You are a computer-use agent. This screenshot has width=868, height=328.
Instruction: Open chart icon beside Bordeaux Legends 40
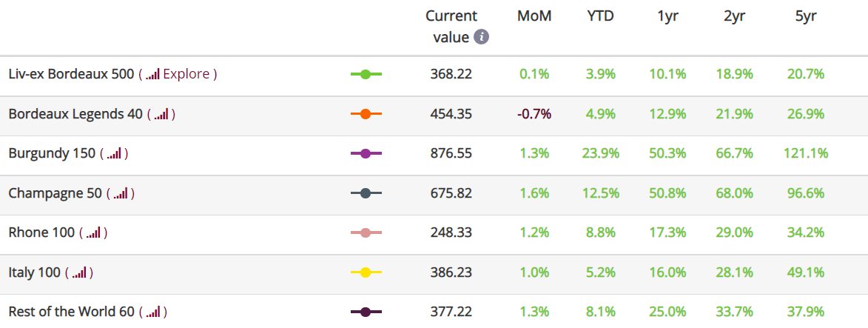click(x=161, y=114)
